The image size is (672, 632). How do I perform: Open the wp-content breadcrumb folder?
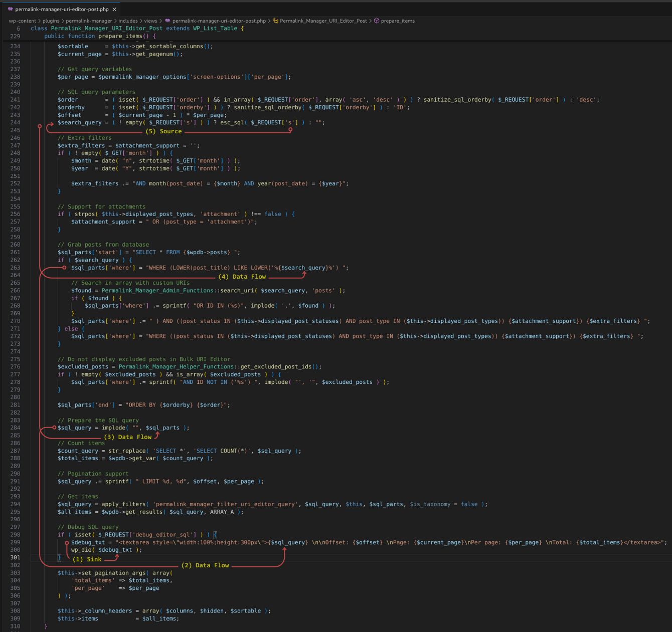pyautogui.click(x=22, y=21)
